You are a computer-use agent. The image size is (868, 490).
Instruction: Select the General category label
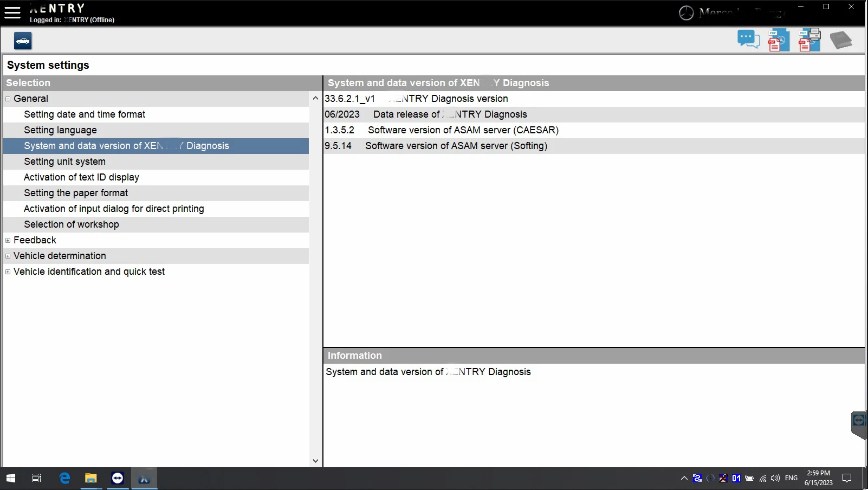point(31,99)
